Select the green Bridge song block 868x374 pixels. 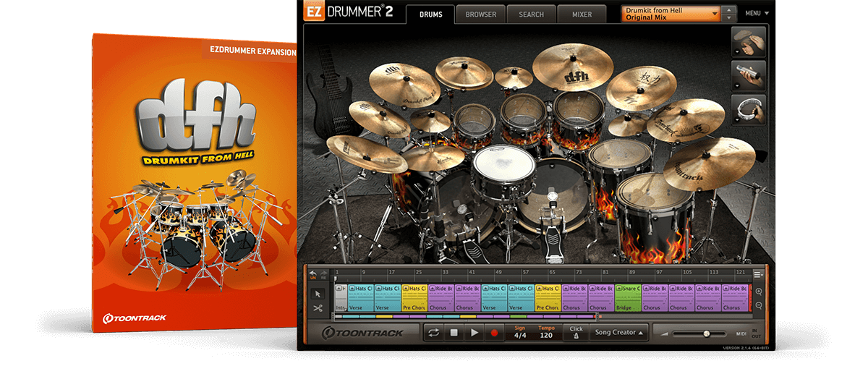(627, 297)
